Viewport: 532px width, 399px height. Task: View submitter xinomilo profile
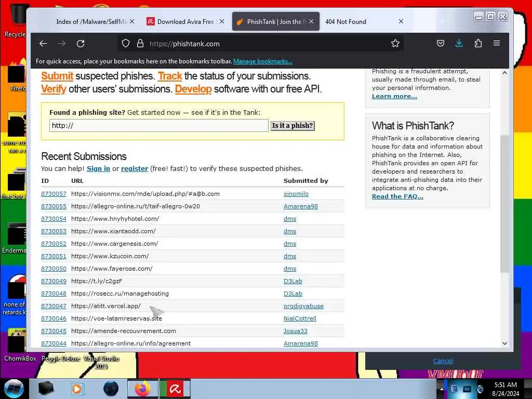click(x=296, y=194)
